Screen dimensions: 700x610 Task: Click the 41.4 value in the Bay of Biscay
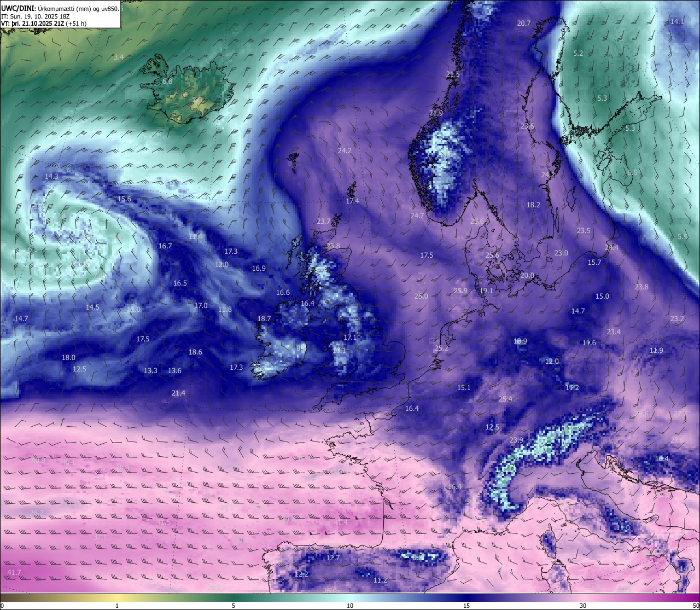click(341, 522)
